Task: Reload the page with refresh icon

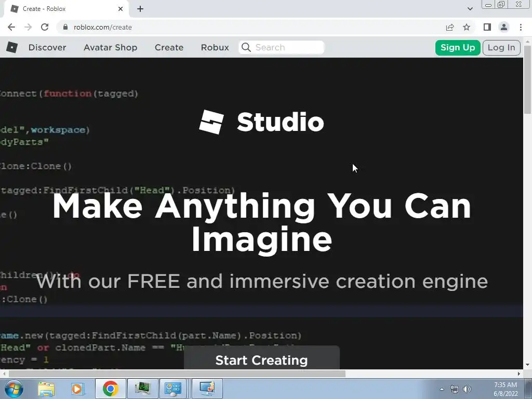Action: 45,27
